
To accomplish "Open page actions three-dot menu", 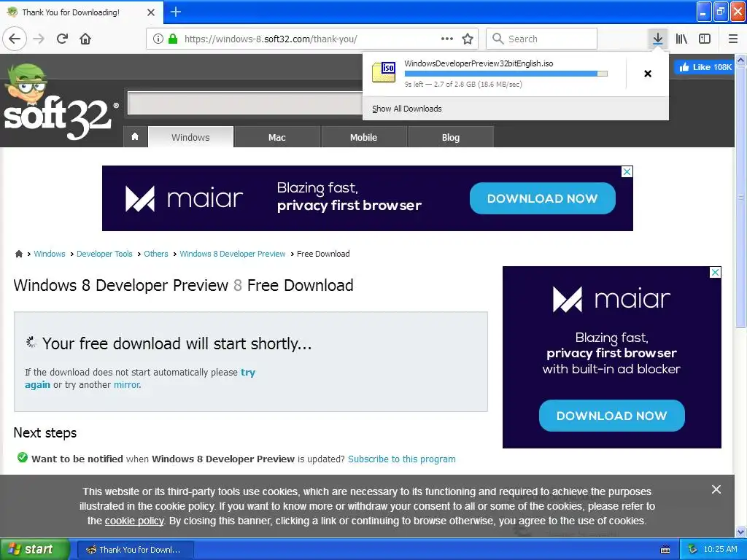I will (447, 39).
